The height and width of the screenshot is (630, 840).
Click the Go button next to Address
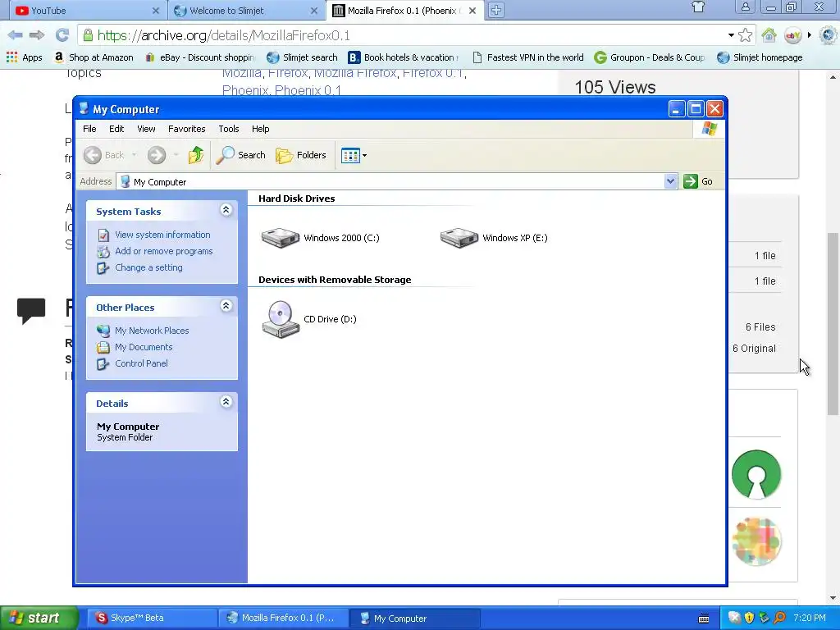698,181
